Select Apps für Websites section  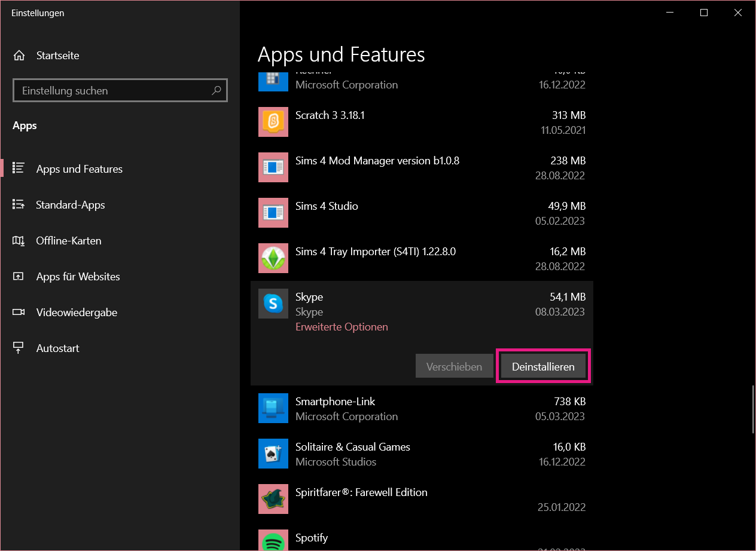pyautogui.click(x=78, y=277)
